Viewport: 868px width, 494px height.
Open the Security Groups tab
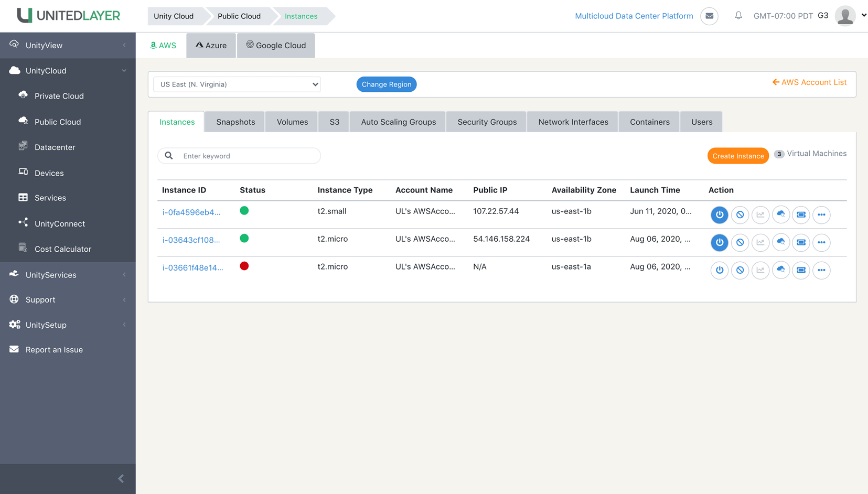point(487,122)
